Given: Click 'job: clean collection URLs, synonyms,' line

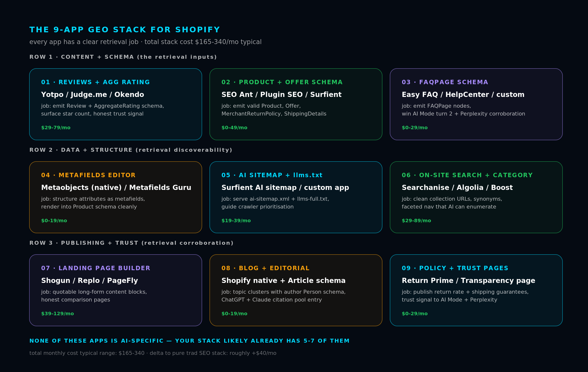Looking at the screenshot, I should coord(452,199).
